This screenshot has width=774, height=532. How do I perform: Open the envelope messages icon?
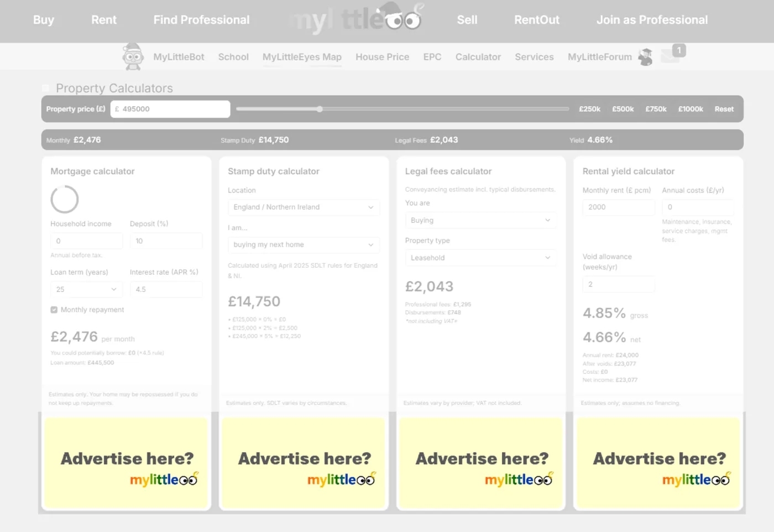pos(670,56)
